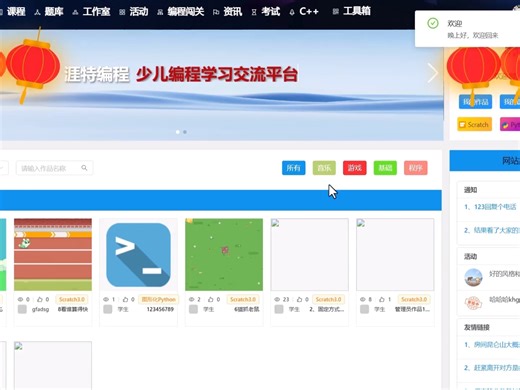Focus the 请输入作品名称 search field
The image size is (520, 390).
pos(54,168)
